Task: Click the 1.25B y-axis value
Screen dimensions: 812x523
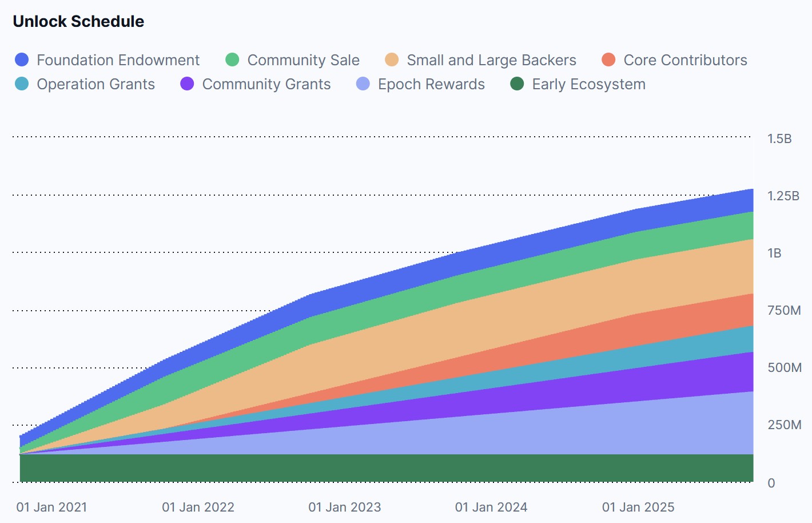Action: click(x=783, y=196)
